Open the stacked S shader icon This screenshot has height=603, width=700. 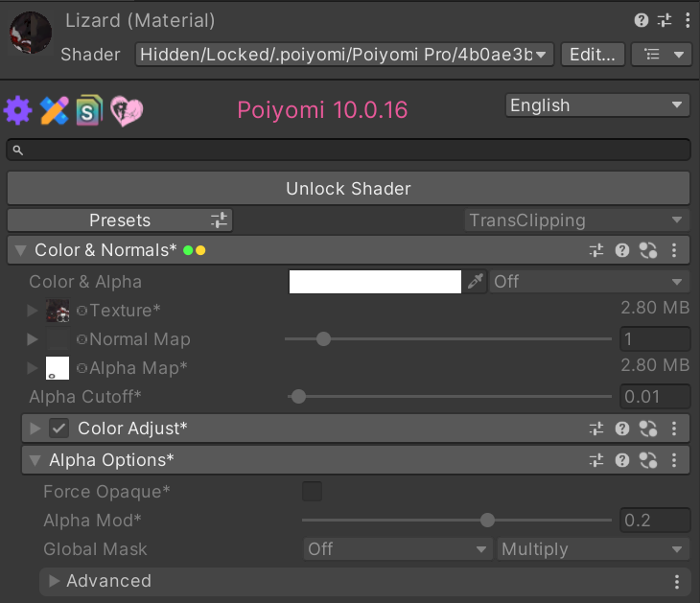89,110
